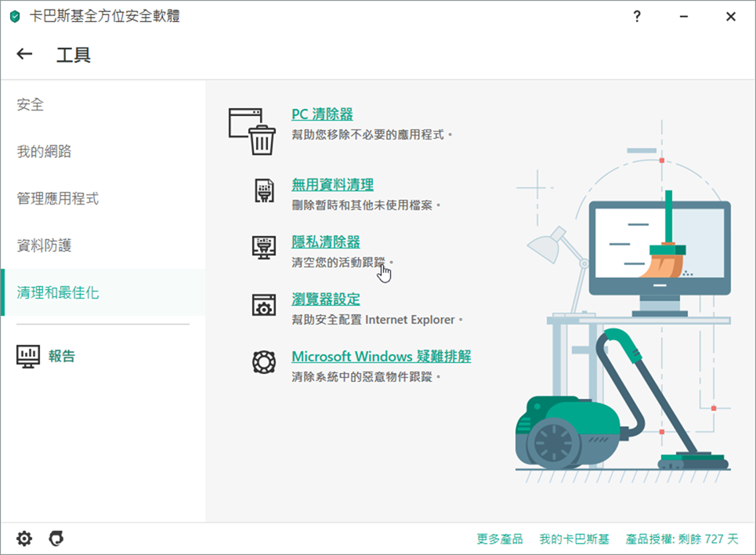This screenshot has height=555, width=756.
Task: Click the 無用資料清理 file icon
Action: pyautogui.click(x=263, y=191)
